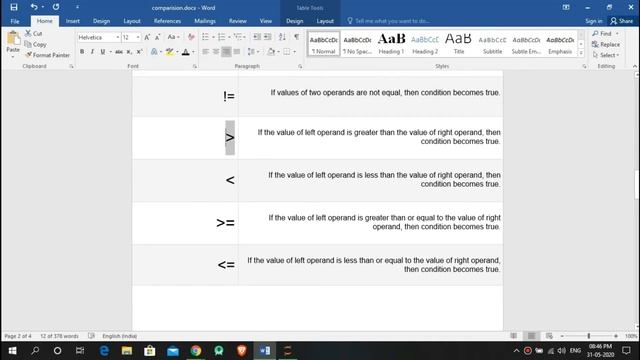Screen dimensions: 640x360
Task: Toggle subscript formatting
Action: click(x=129, y=52)
